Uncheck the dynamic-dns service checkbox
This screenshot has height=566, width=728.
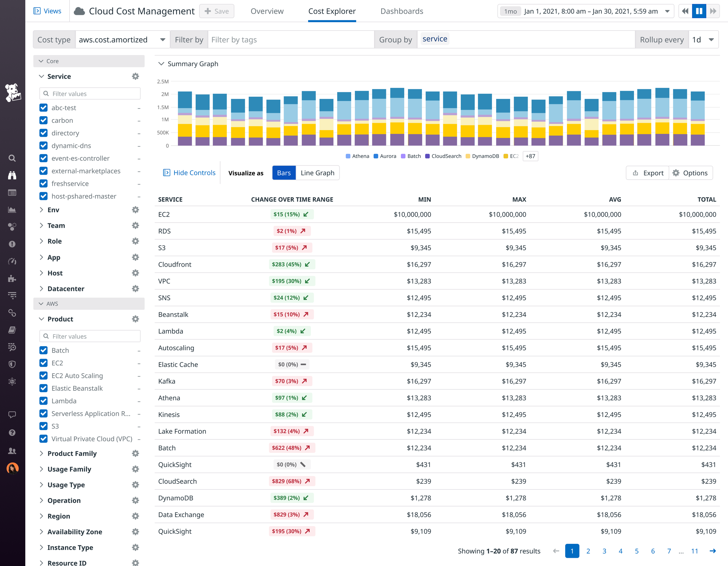click(43, 146)
